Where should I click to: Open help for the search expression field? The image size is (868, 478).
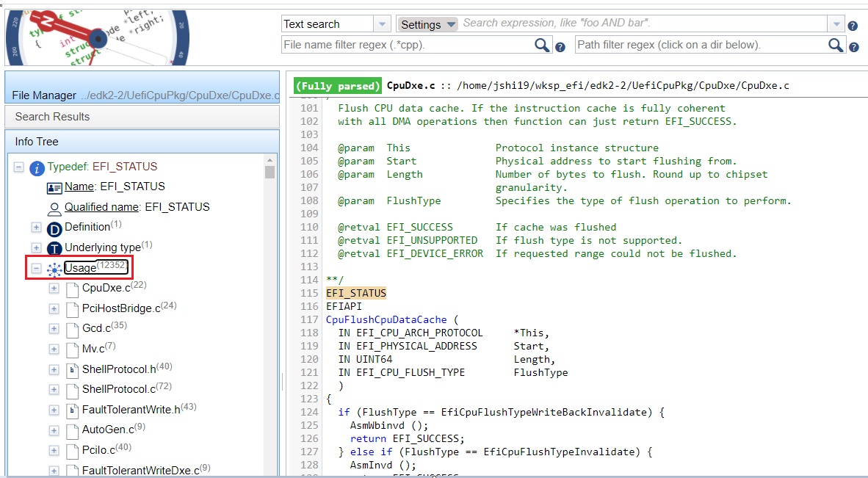coord(853,26)
